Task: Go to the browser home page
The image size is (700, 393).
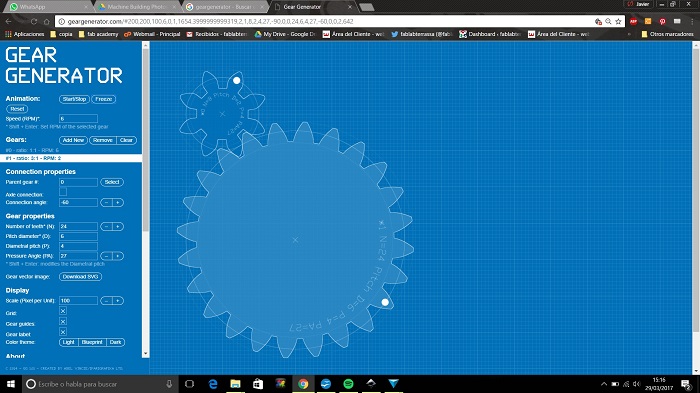Action: [46, 21]
